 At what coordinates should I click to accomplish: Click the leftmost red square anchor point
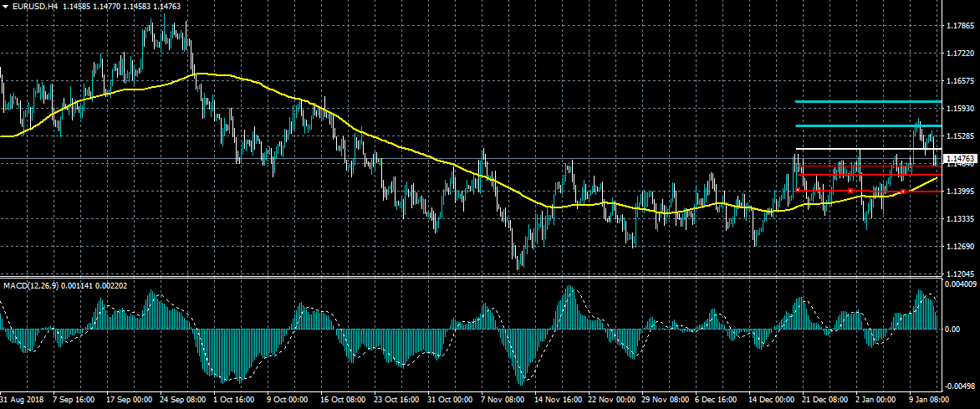(799, 191)
